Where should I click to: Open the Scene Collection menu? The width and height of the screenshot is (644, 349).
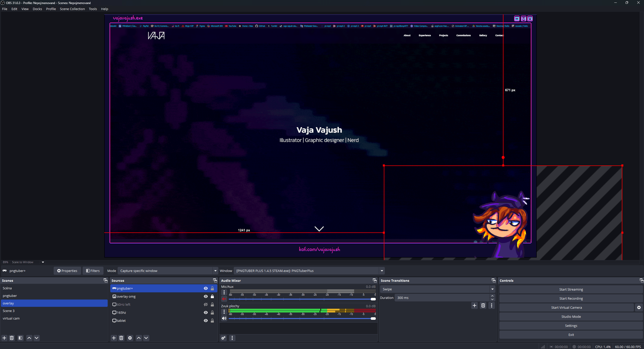[72, 9]
